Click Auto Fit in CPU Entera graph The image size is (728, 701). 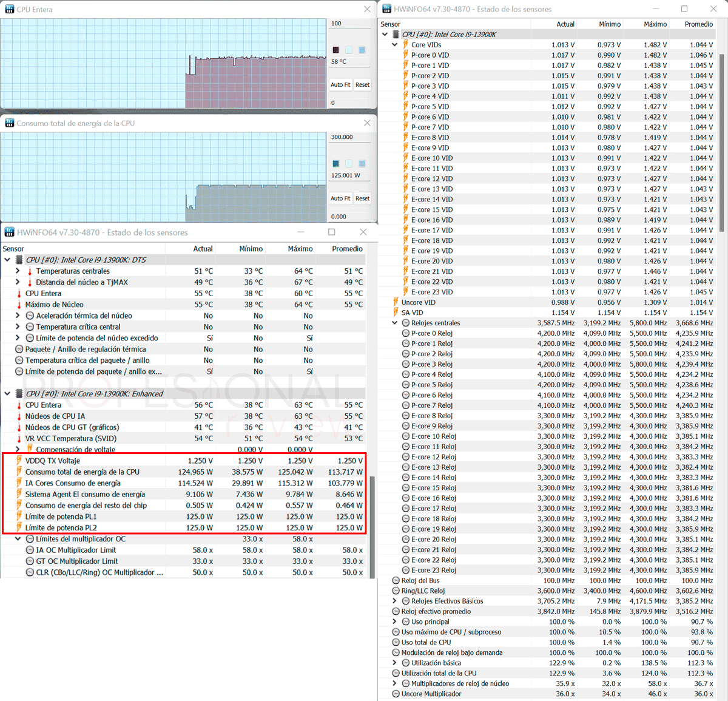(x=340, y=85)
